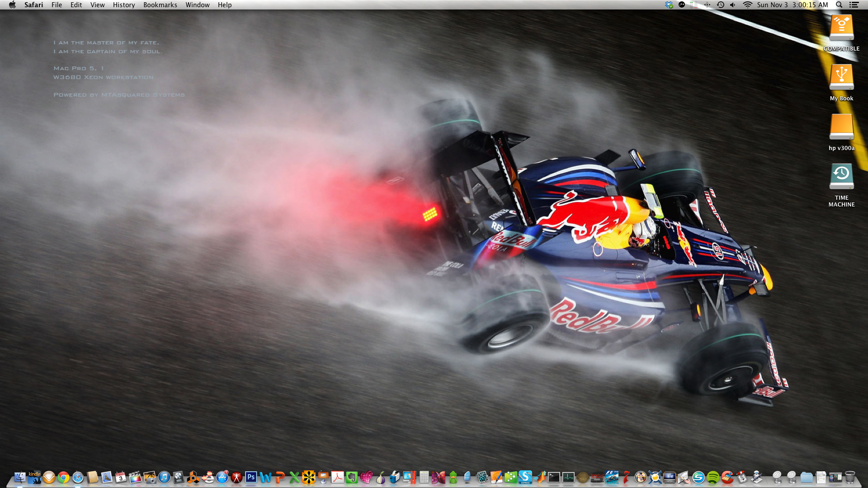
Task: Open the Wi-Fi status menu
Action: pyautogui.click(x=747, y=5)
